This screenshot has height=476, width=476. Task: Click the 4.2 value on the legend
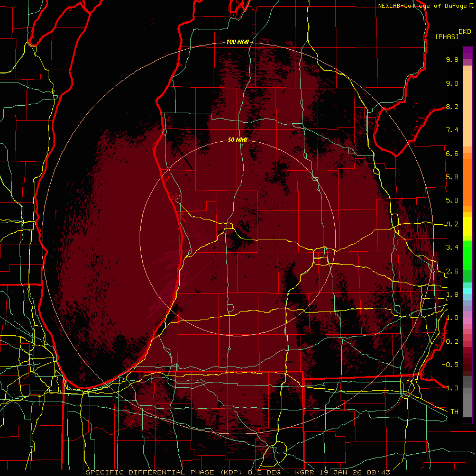point(452,224)
